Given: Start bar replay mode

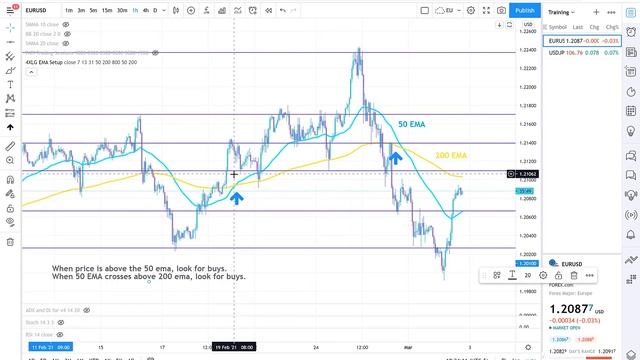Looking at the screenshot, I should 268,11.
